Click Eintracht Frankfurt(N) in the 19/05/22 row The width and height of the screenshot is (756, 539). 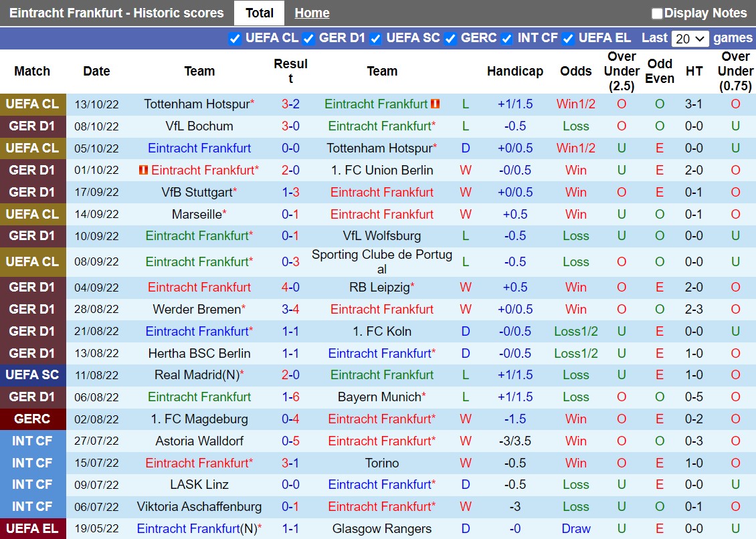coord(197,529)
